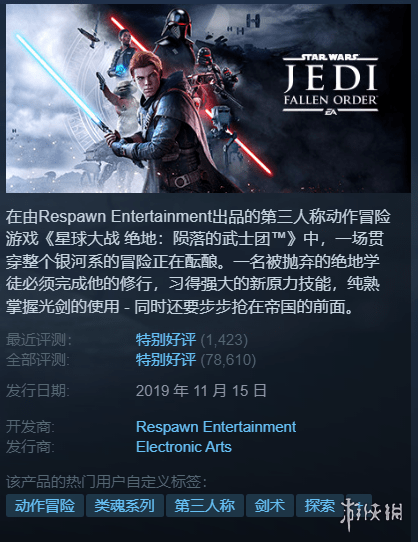Click the release date 2019 年 11 月 15 日
The width and height of the screenshot is (418, 542).
[201, 391]
